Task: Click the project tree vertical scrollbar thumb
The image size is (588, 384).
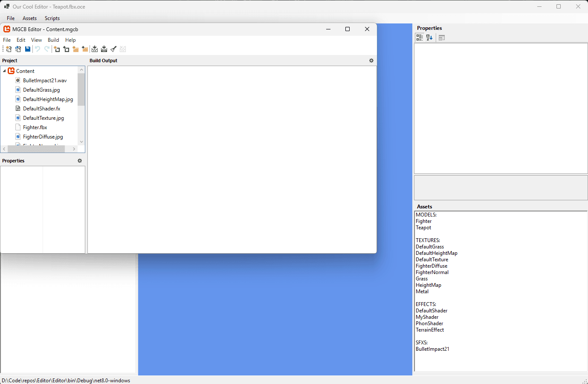Action: pos(81,90)
